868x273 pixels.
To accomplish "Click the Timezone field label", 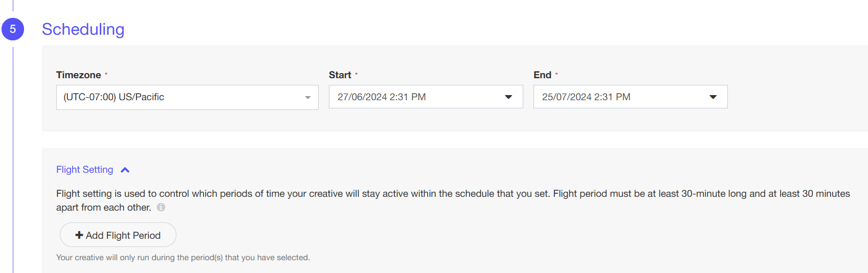I will (78, 75).
